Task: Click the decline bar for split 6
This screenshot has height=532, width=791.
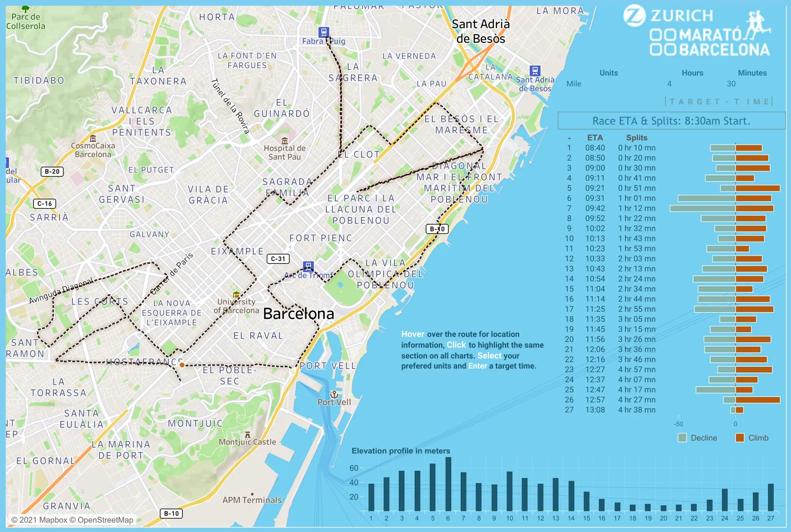Action: (706, 198)
